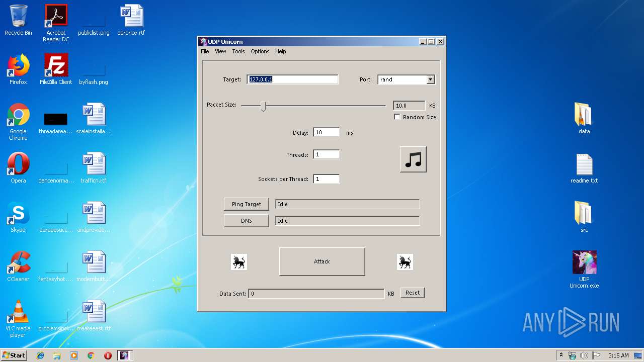This screenshot has width=644, height=362.
Task: Select the andprovide document icon
Action: 94,217
